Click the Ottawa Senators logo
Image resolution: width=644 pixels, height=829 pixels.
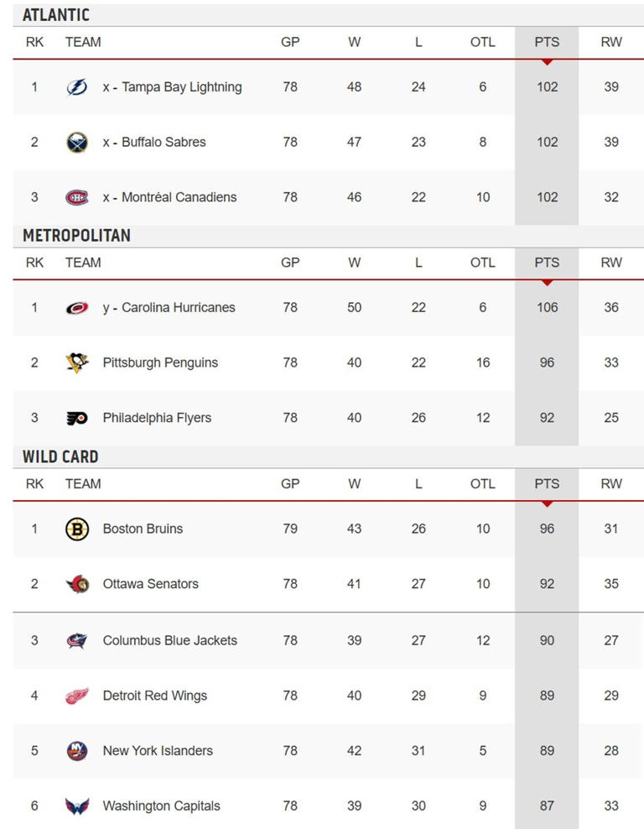77,585
